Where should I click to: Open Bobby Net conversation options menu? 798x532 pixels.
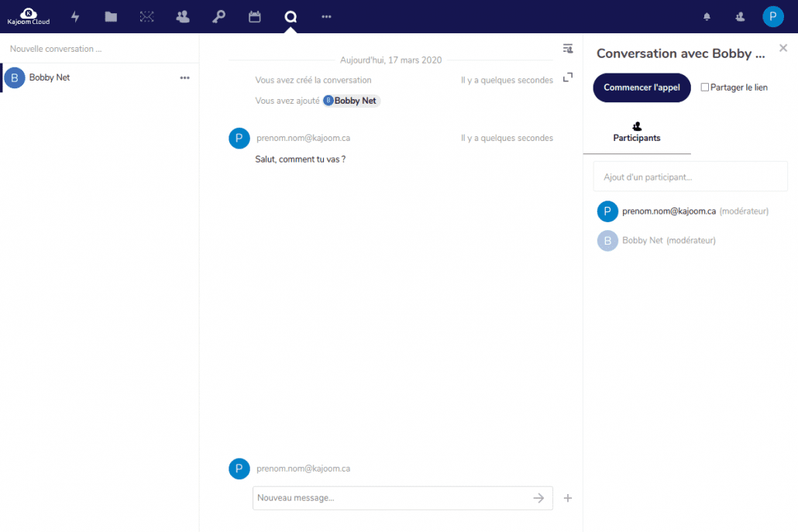(x=184, y=77)
